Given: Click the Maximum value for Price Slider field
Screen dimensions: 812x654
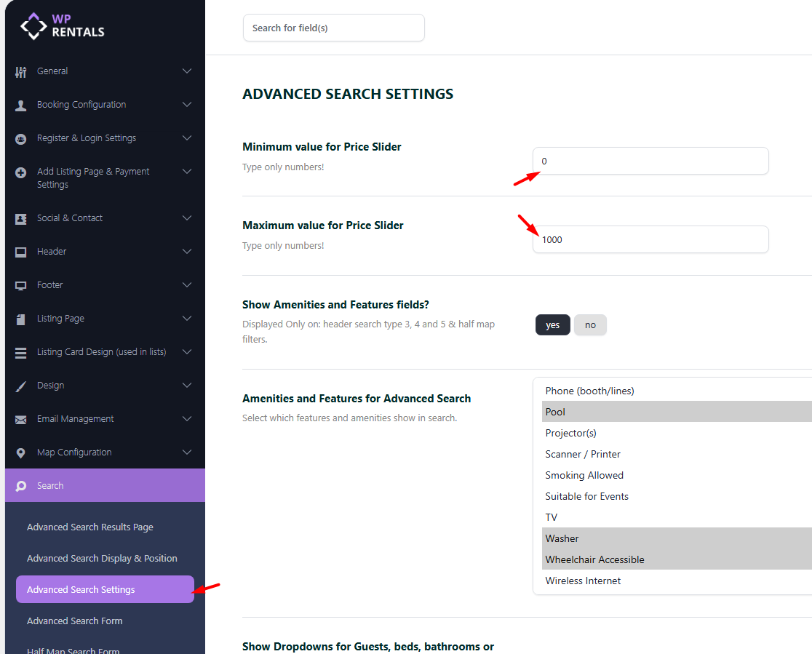Looking at the screenshot, I should click(650, 239).
